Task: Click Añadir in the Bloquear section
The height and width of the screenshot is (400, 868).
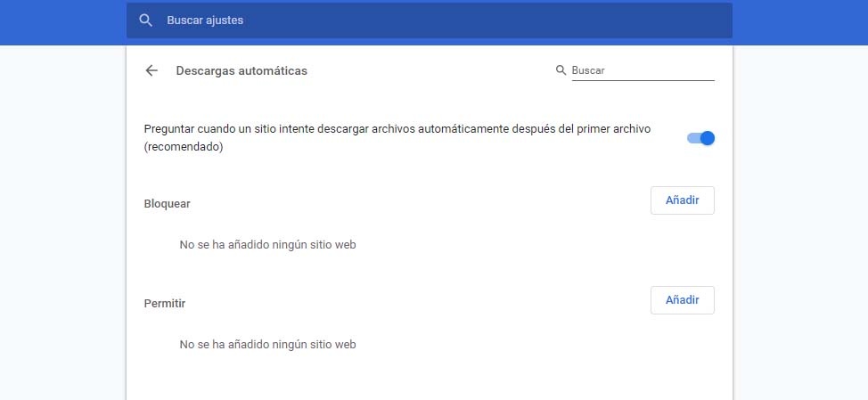Action: pos(682,200)
